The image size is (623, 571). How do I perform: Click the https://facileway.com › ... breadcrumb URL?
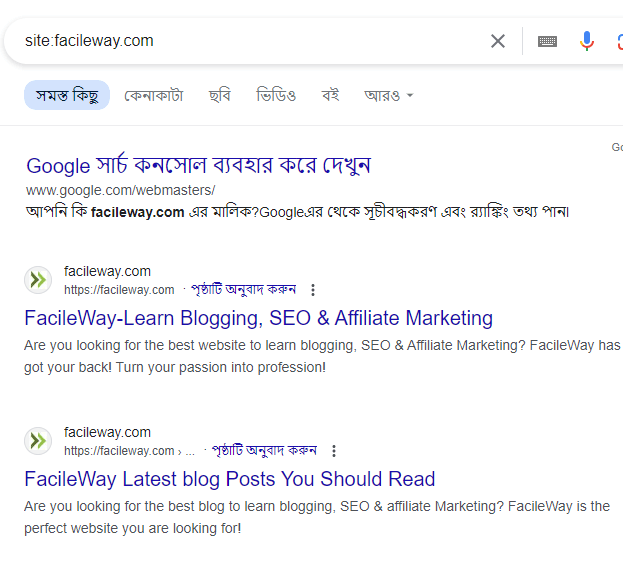tap(130, 451)
